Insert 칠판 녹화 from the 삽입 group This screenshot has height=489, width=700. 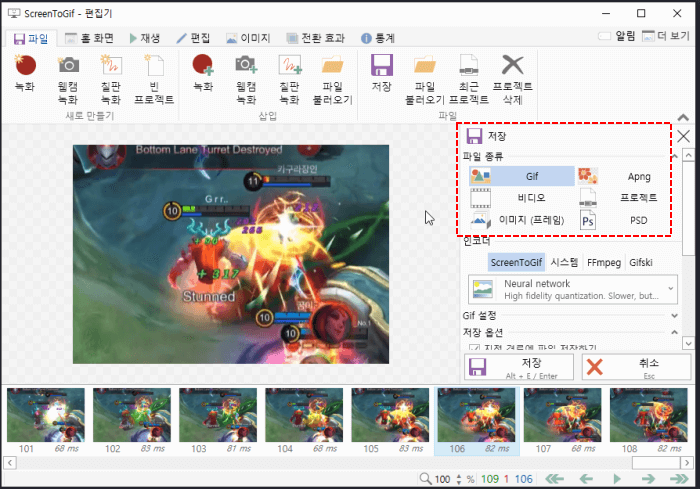point(289,79)
